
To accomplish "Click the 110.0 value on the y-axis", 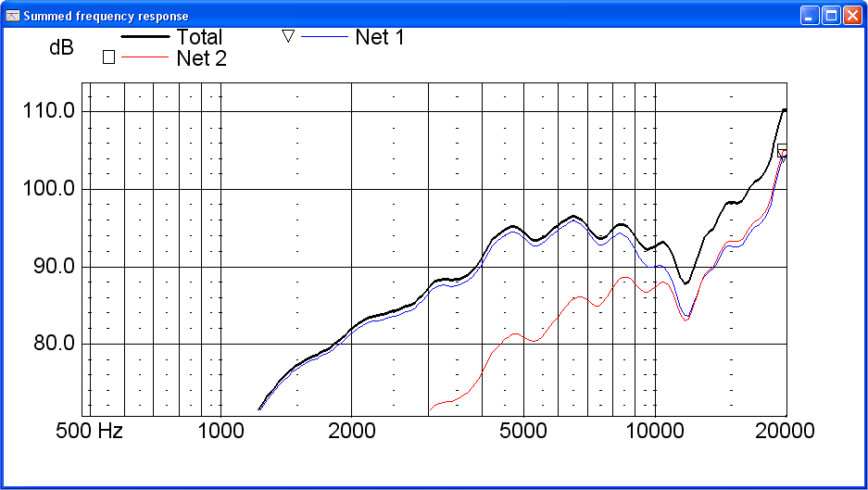I will (48, 111).
